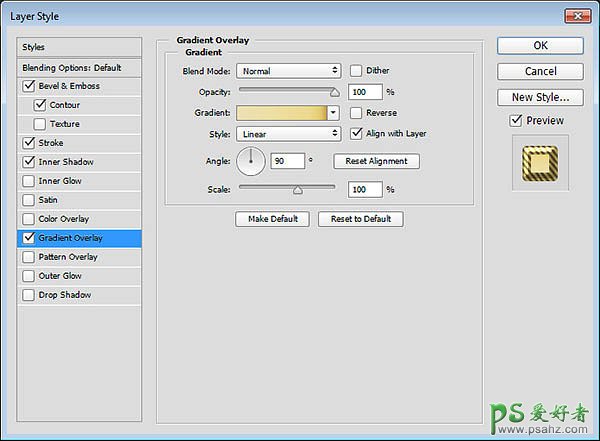The image size is (600, 441).
Task: Select the Drop Shadow effect entry
Action: tap(66, 295)
